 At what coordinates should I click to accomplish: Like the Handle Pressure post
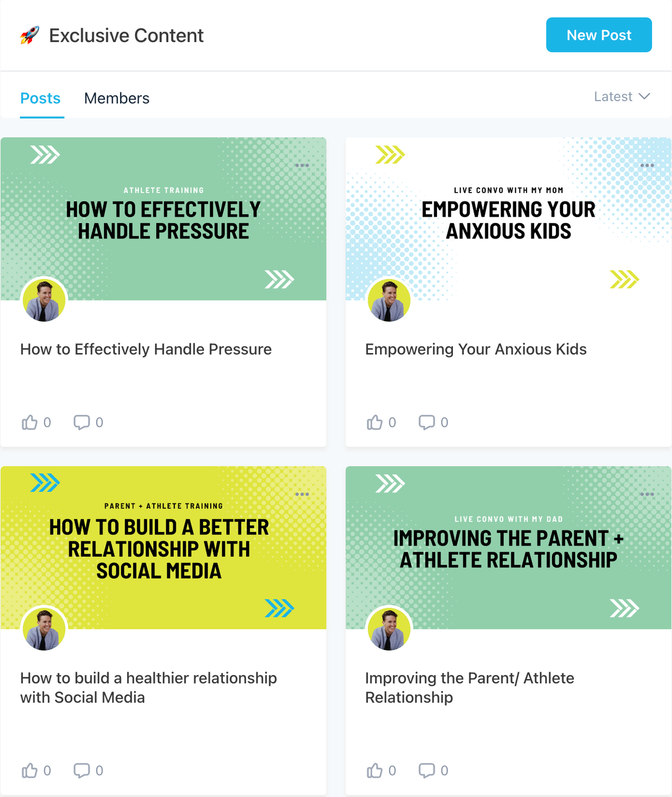30,423
